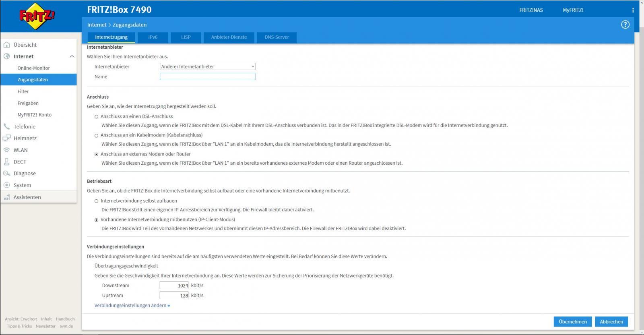Select Vorhandene Internetverbindung mitbenutzen (IP-Client-Modus)
This screenshot has height=335, width=644.
point(96,220)
